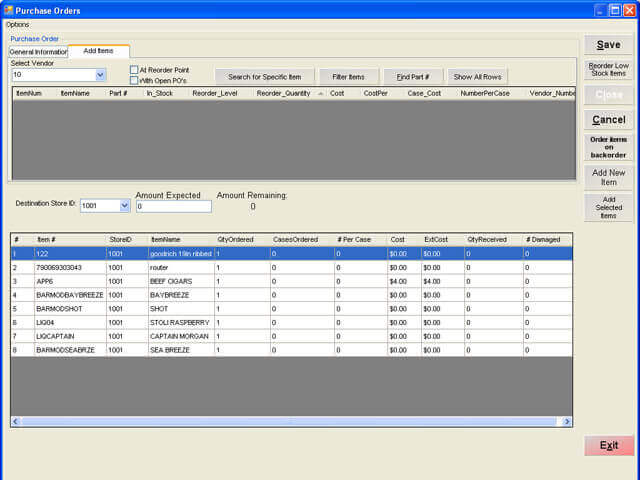Check the At Reorder Point checkbox
The width and height of the screenshot is (640, 480).
(134, 70)
